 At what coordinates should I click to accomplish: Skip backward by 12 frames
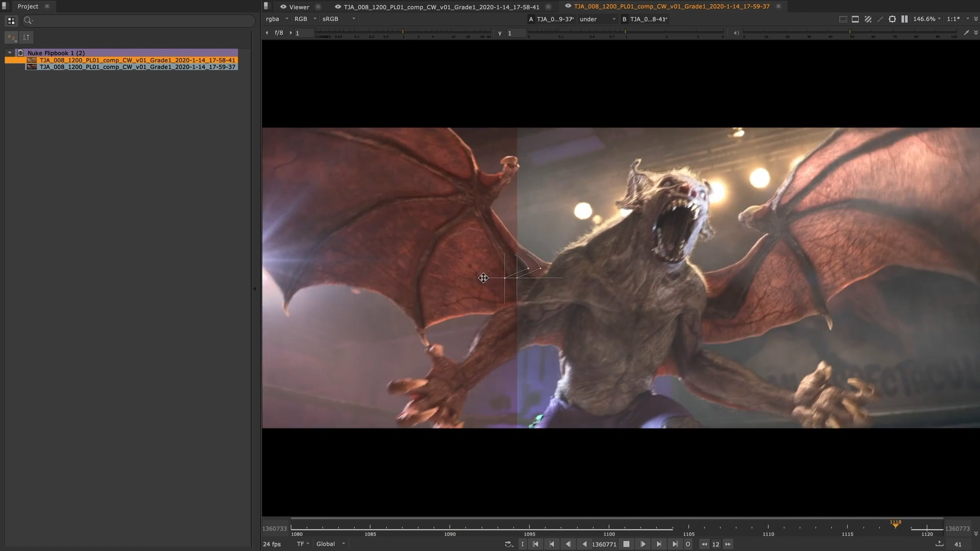(704, 544)
